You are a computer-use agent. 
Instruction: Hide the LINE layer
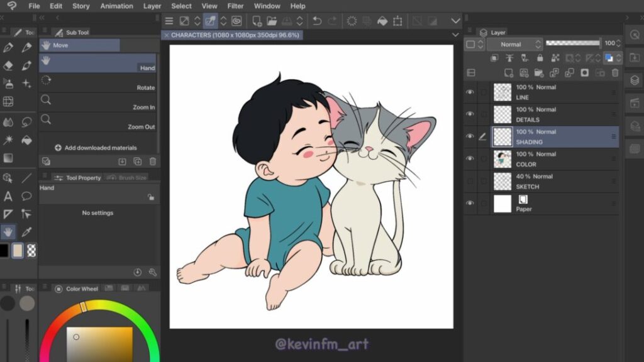click(x=470, y=92)
